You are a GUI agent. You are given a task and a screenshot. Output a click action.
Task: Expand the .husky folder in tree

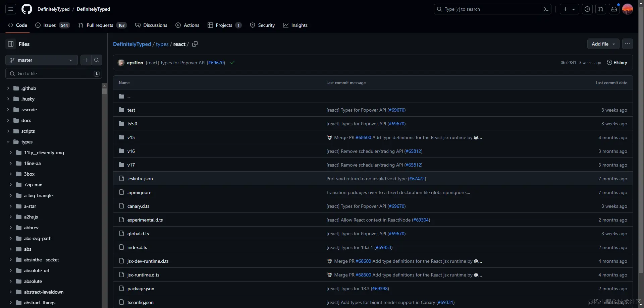[x=8, y=99]
